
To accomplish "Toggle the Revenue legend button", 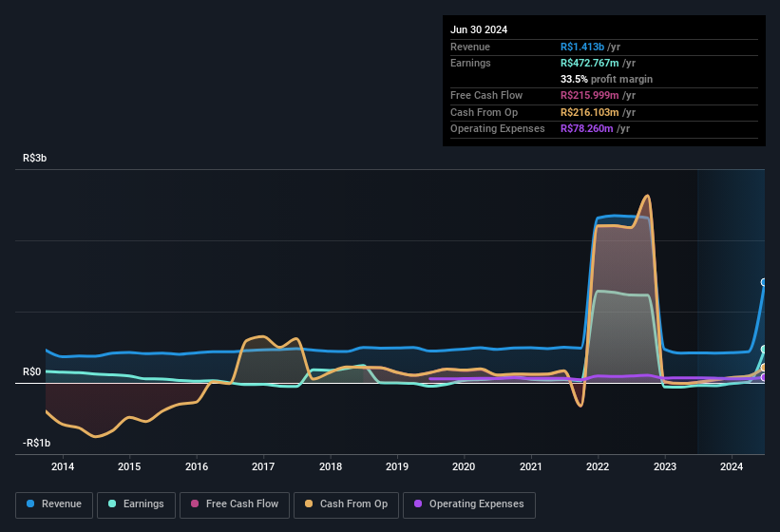I will pos(54,504).
